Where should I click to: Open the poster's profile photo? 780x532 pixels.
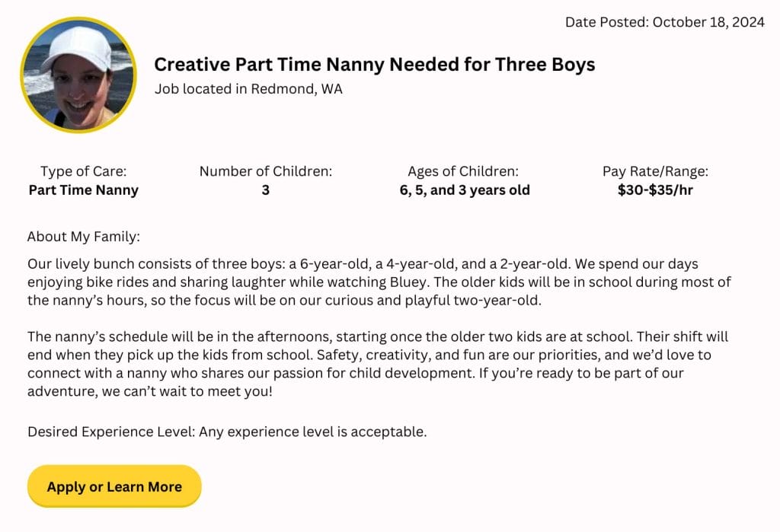77,75
